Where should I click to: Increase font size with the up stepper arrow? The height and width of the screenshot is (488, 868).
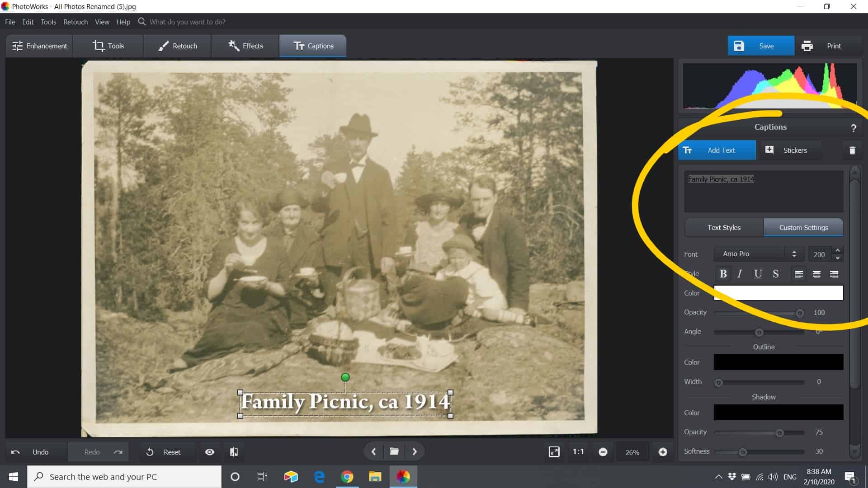[x=838, y=251]
